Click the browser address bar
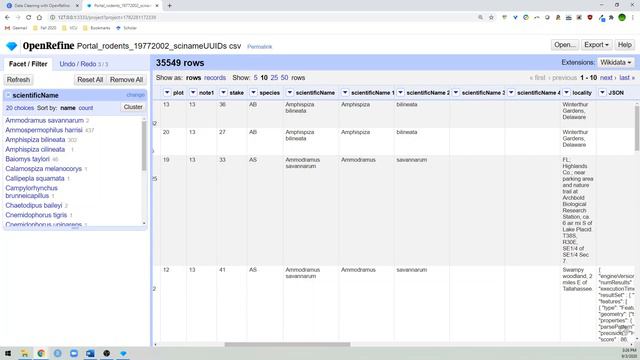The width and height of the screenshot is (640, 360). point(261,18)
